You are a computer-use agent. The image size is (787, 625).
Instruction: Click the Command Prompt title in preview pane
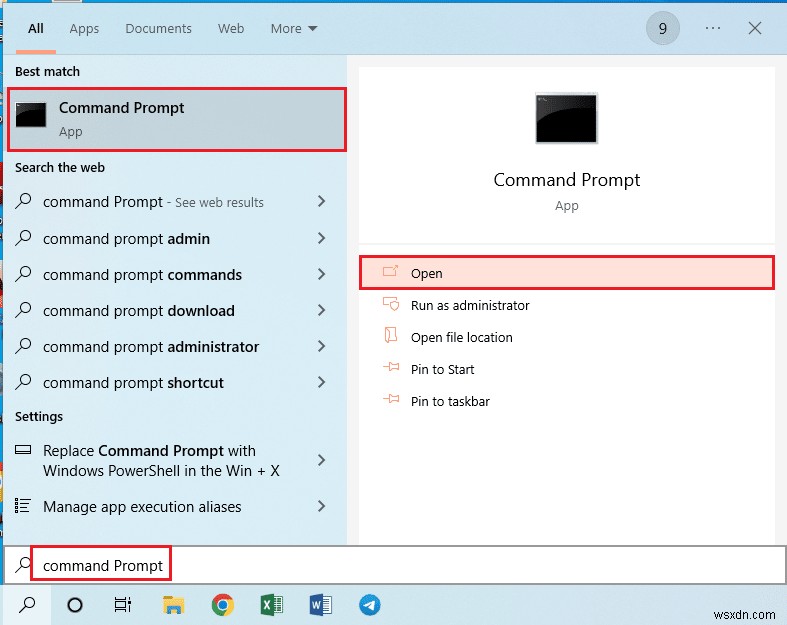click(x=567, y=180)
